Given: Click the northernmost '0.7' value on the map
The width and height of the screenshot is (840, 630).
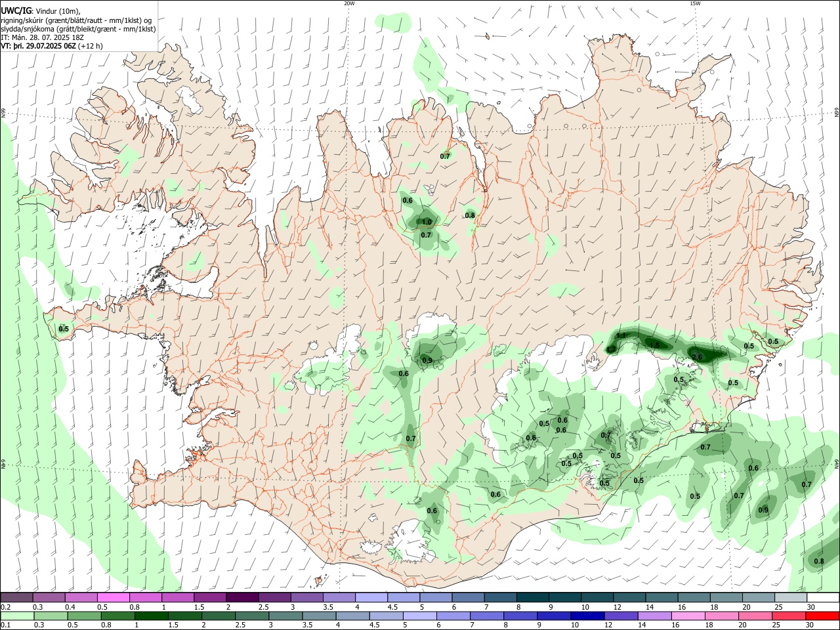Looking at the screenshot, I should pyautogui.click(x=445, y=157).
